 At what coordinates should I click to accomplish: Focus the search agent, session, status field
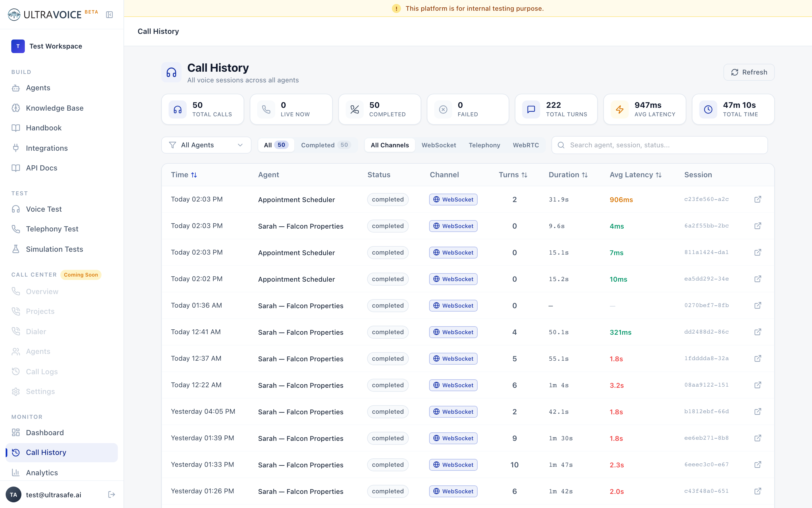(659, 145)
